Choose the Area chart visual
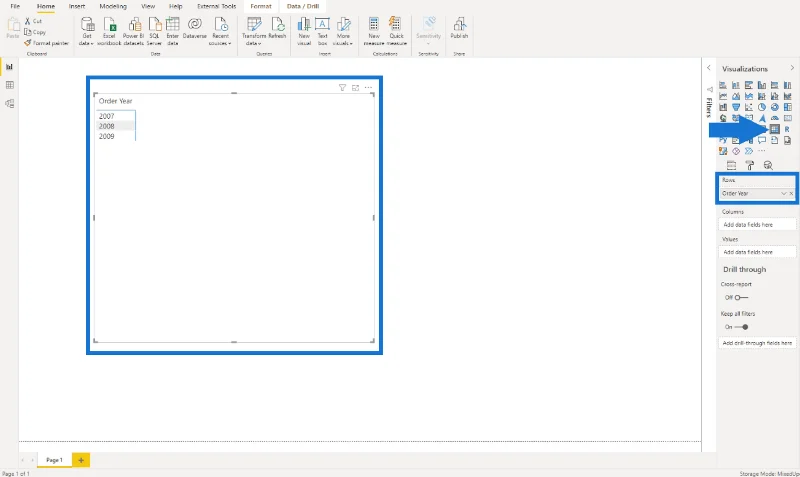Image resolution: width=800 pixels, height=477 pixels. [x=736, y=96]
